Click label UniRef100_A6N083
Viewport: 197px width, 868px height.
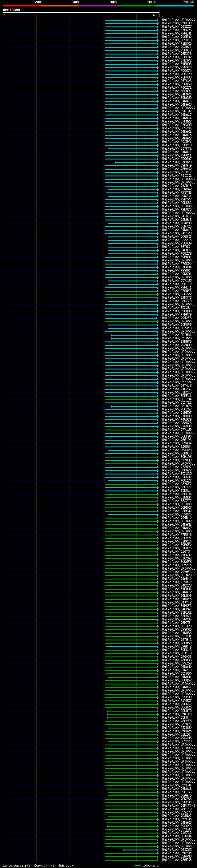pos(176,78)
